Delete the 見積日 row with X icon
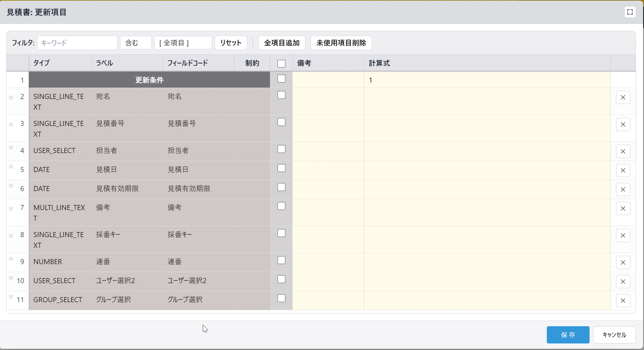Image resolution: width=644 pixels, height=350 pixels. click(x=623, y=171)
